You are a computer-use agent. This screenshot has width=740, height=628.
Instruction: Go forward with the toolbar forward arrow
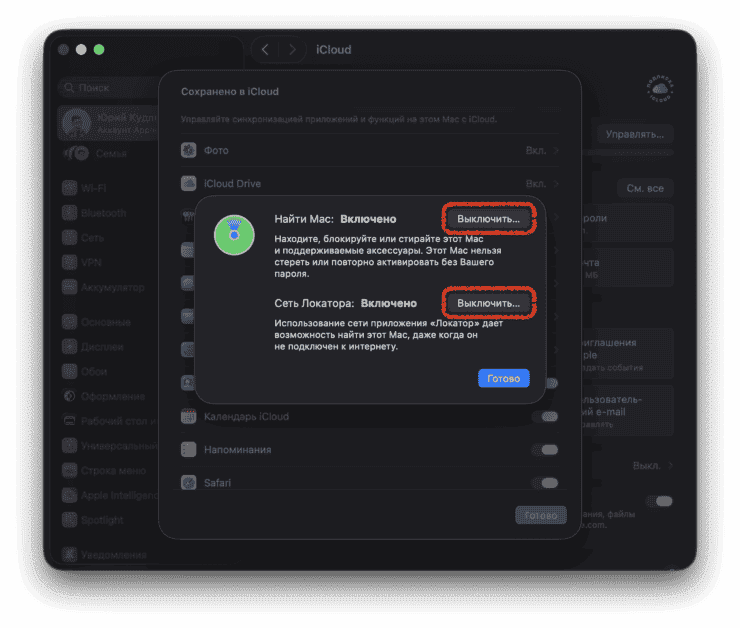[x=292, y=50]
